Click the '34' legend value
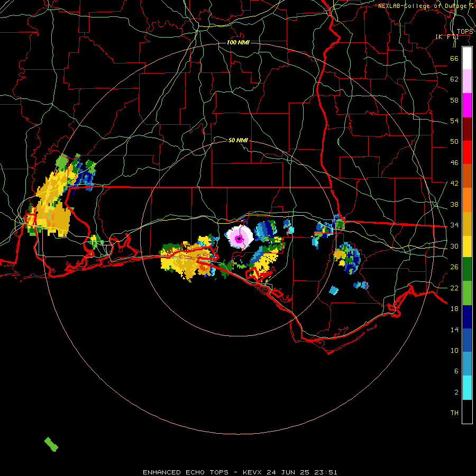 coord(454,225)
